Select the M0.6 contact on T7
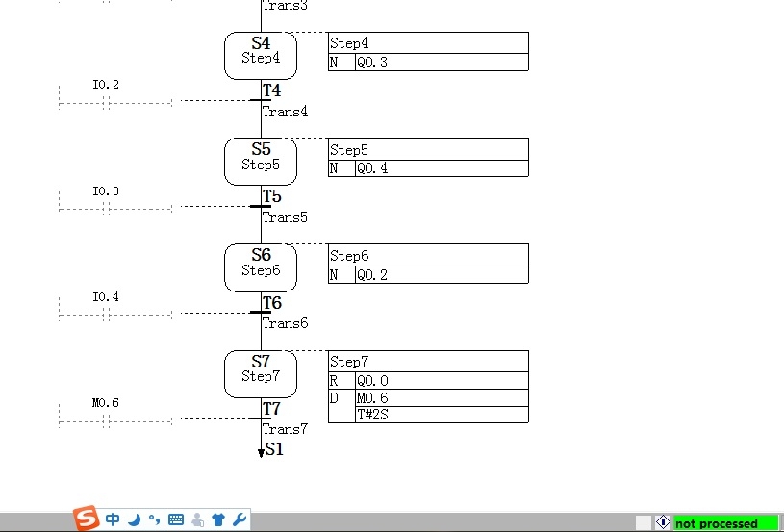This screenshot has height=532, width=784. tap(106, 421)
